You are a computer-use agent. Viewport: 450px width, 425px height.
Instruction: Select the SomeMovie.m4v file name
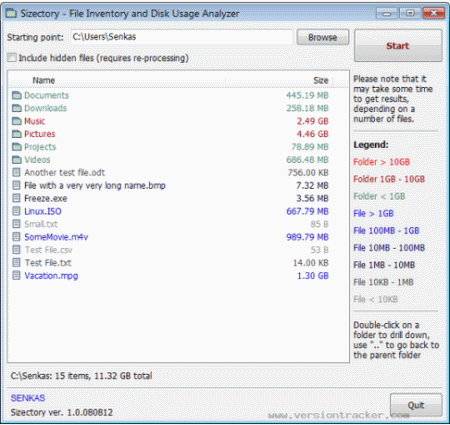56,237
